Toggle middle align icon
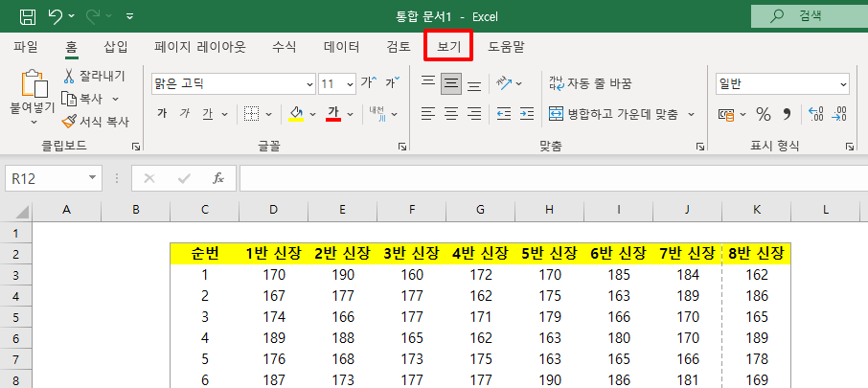Viewport: 868px width, 388px height. tap(451, 83)
